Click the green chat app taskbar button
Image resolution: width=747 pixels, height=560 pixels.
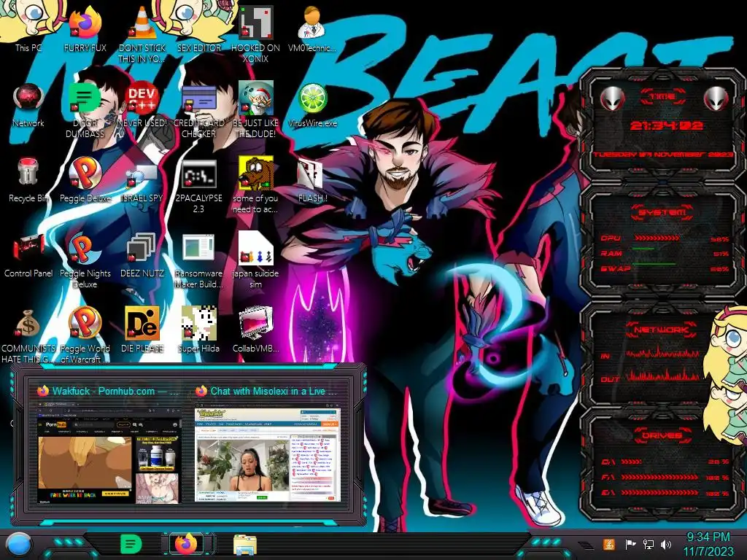click(x=131, y=543)
